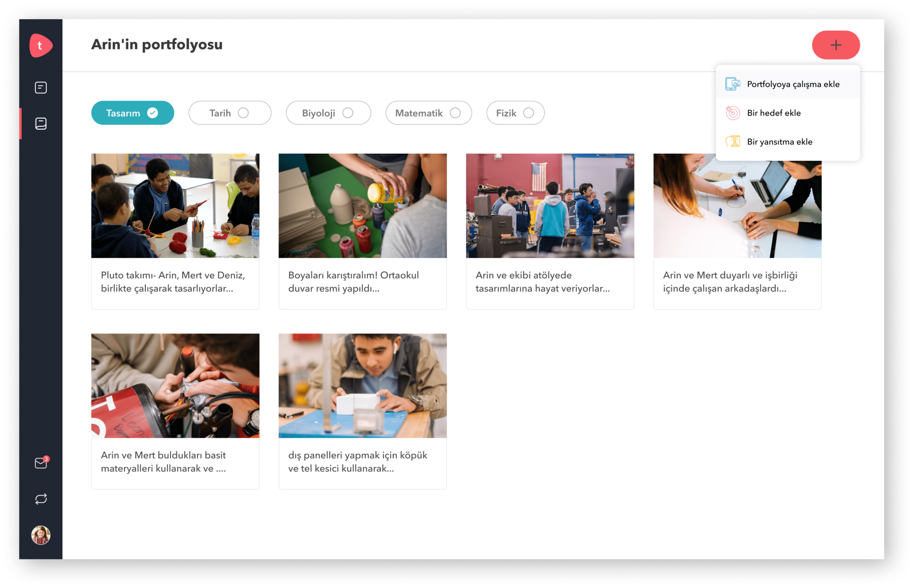Image resolution: width=913 pixels, height=588 pixels.
Task: Choose 'Portfolyoya çalışma ekle' menu item
Action: (793, 84)
